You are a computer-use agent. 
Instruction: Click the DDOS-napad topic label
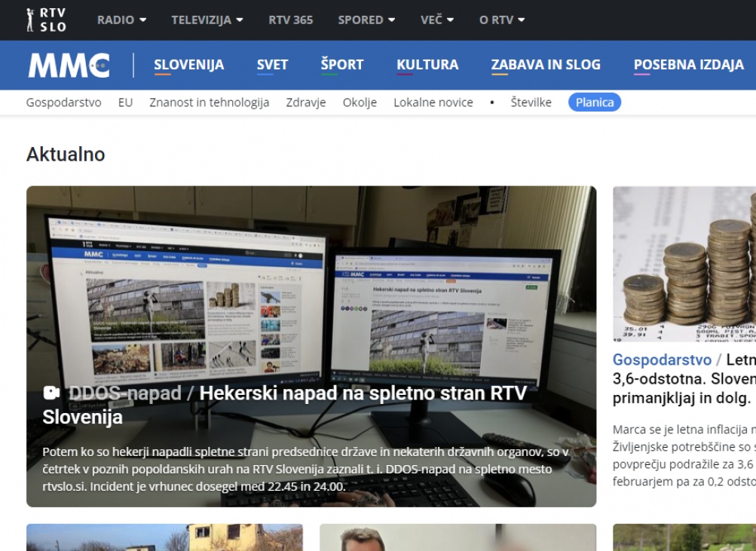125,393
